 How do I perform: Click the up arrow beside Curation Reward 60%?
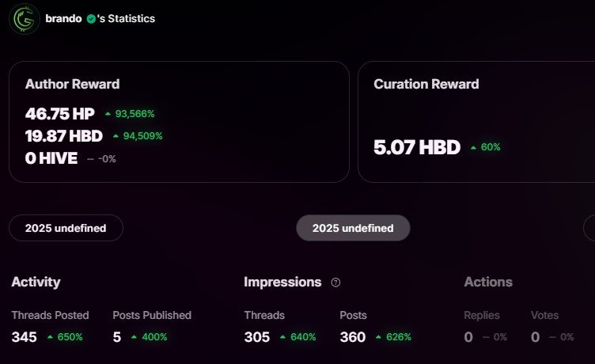click(473, 148)
